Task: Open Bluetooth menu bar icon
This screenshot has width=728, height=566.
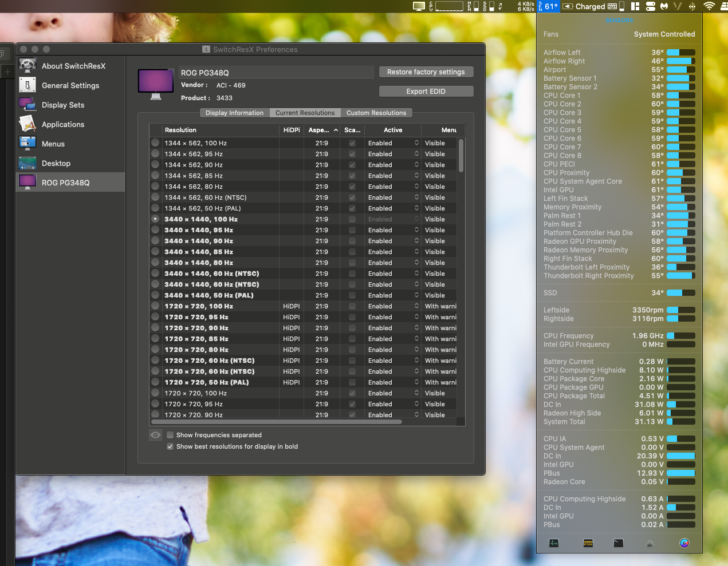Action: coord(692,6)
